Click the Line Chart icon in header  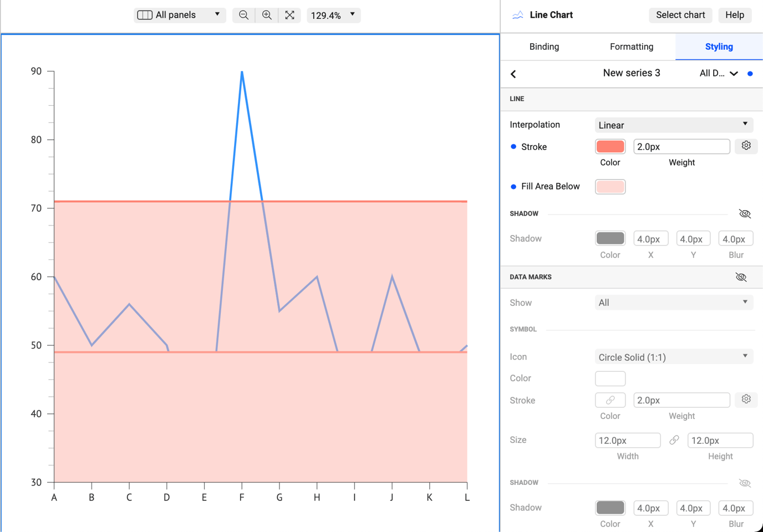pos(517,15)
